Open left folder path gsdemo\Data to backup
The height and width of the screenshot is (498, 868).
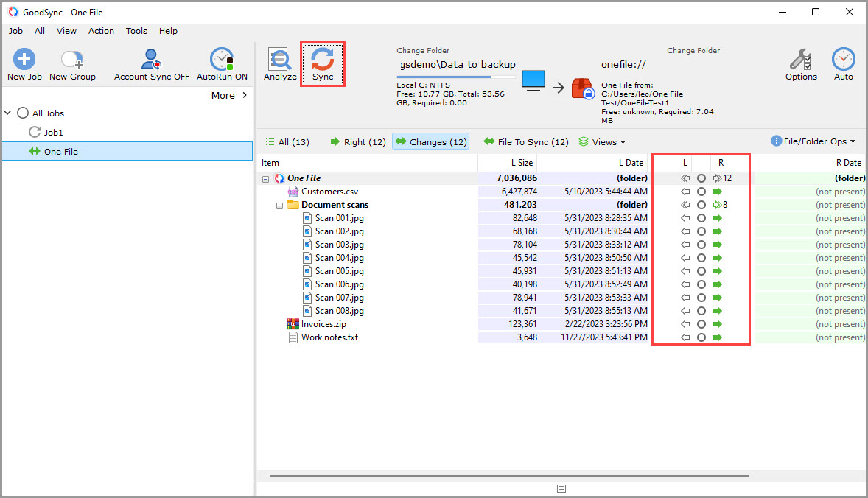[458, 65]
